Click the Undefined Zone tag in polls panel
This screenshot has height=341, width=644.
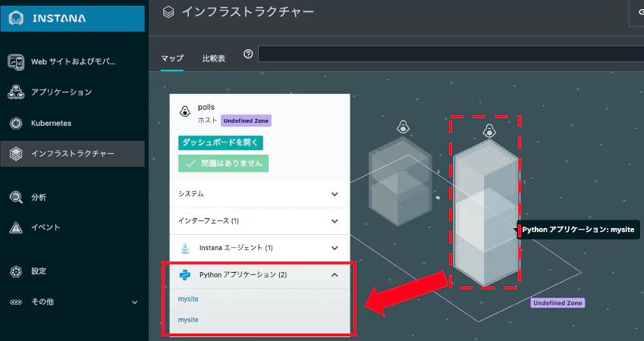click(x=246, y=120)
